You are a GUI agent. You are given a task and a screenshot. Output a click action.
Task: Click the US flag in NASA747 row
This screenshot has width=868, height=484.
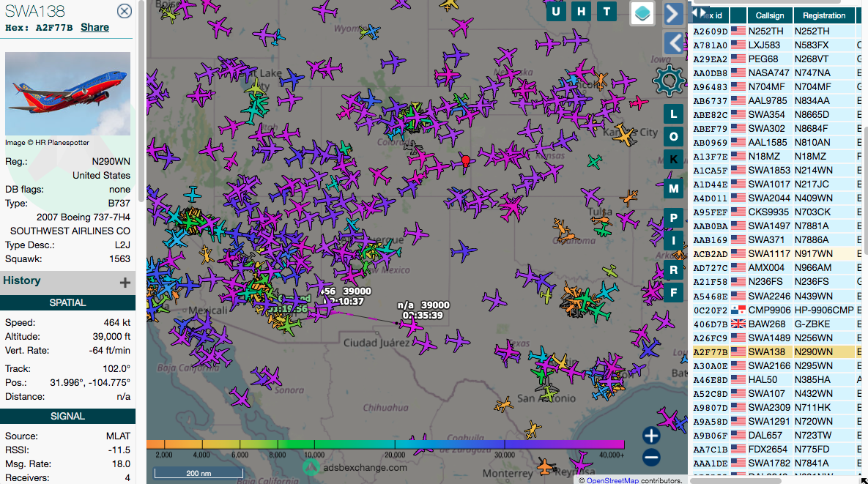click(x=738, y=73)
